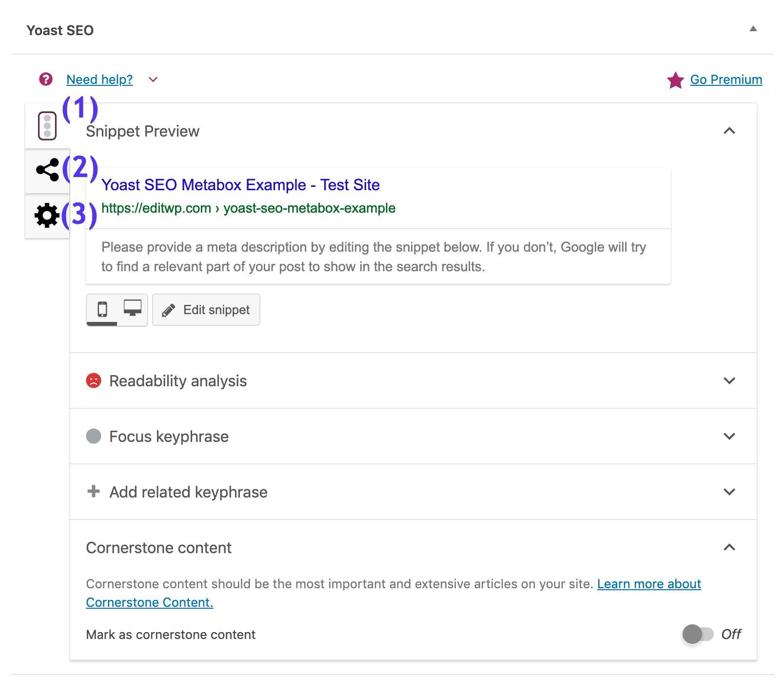Open the Learn more about Cornerstone Content link
Image resolution: width=784 pixels, height=678 pixels.
649,584
